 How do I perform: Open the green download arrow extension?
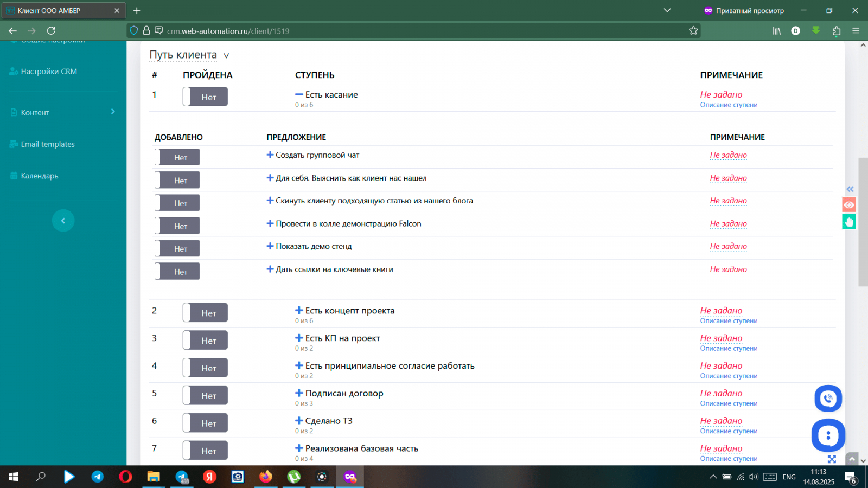click(816, 30)
